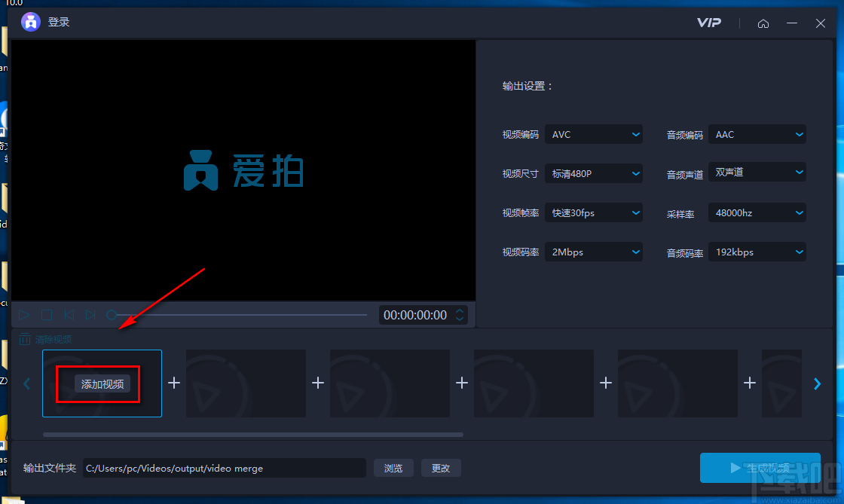The width and height of the screenshot is (844, 504).
Task: Close the video merge window
Action: [821, 23]
